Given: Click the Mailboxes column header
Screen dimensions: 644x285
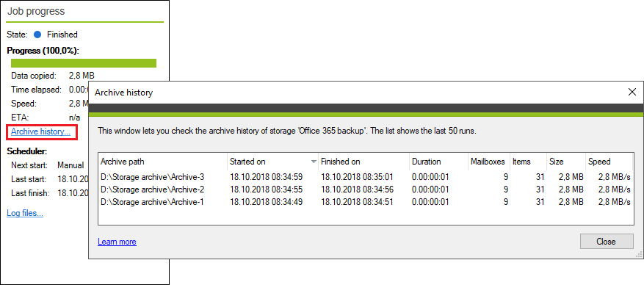Looking at the screenshot, I should (x=489, y=162).
